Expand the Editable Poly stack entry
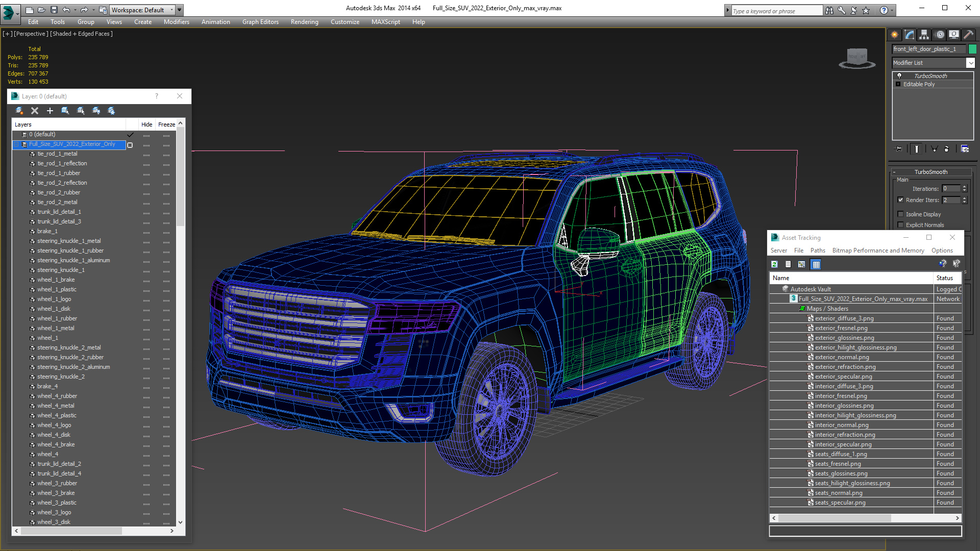Viewport: 980px width, 551px height. [898, 84]
